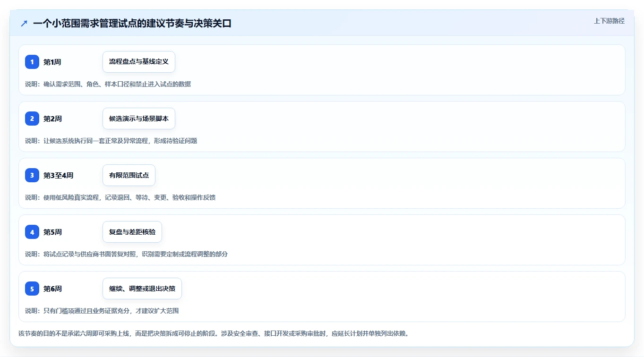
Task: Click the description starting 说明：使用低风险真实流程
Action: click(x=120, y=197)
